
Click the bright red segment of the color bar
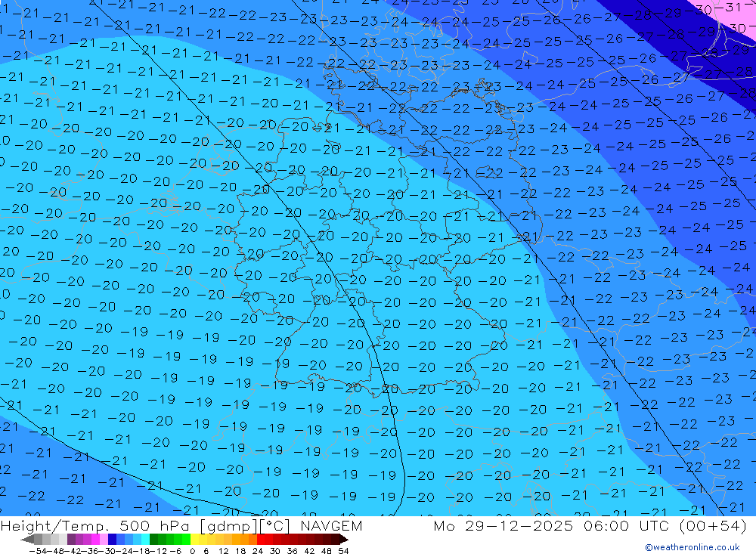click(x=265, y=540)
